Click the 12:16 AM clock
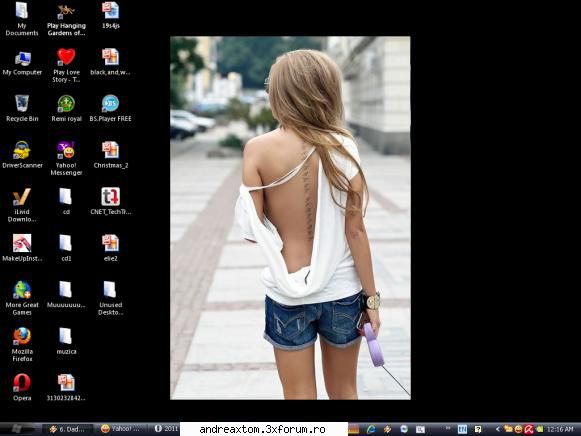Screen dimensions: 581x436 click(560, 429)
